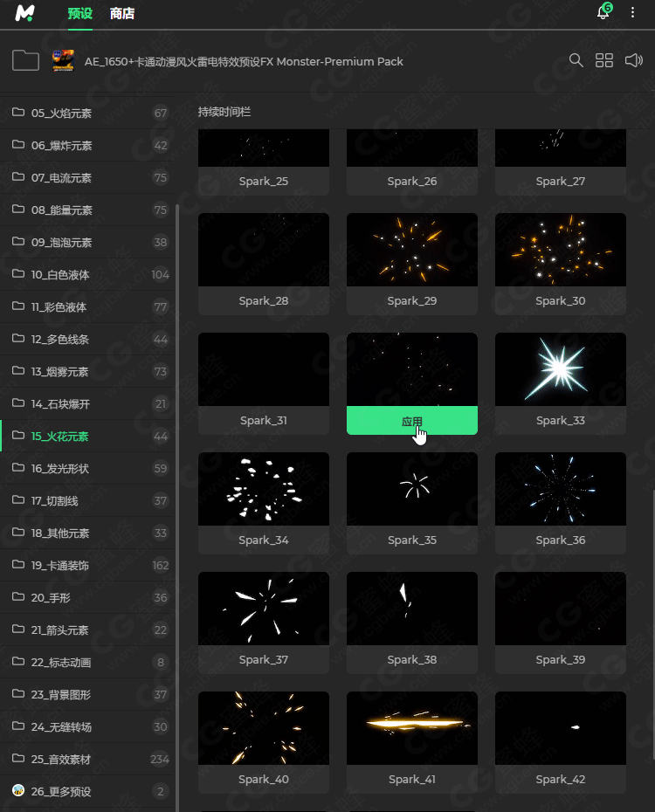655x812 pixels.
Task: Select the Spark_42 preset thumbnail
Action: (561, 728)
